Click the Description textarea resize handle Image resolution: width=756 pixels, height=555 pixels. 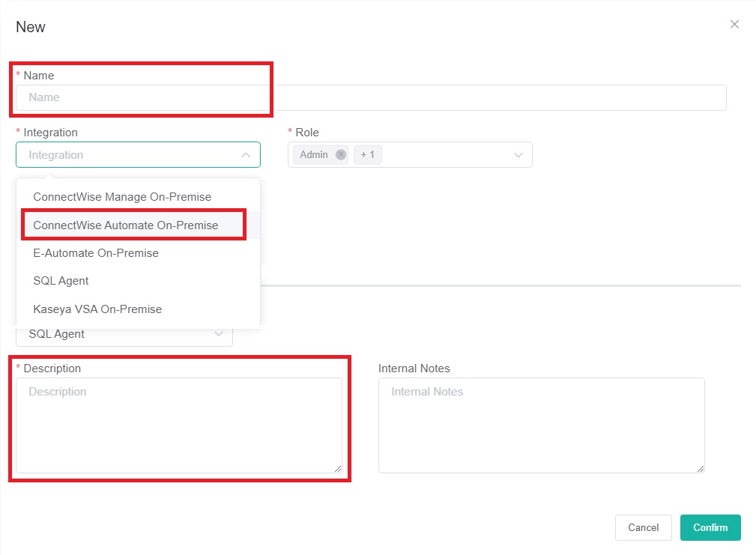338,469
